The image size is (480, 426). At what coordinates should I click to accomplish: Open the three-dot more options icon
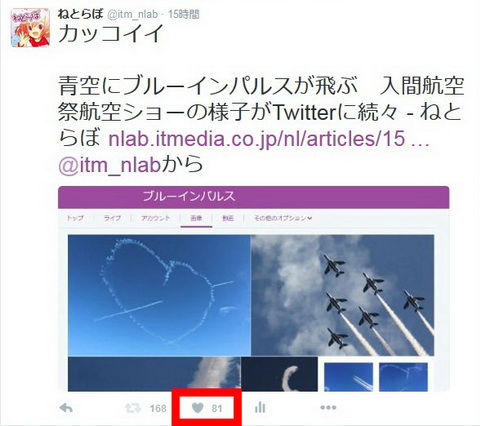click(328, 407)
